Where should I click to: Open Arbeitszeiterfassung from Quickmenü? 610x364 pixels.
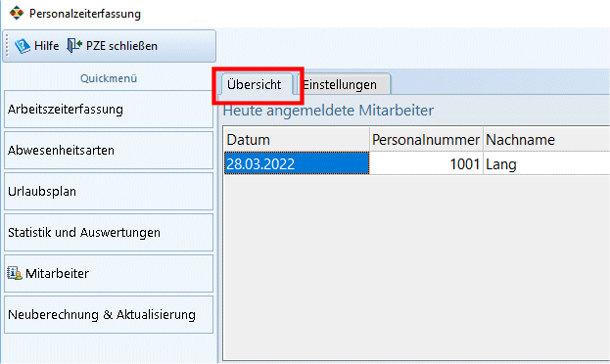tap(109, 110)
